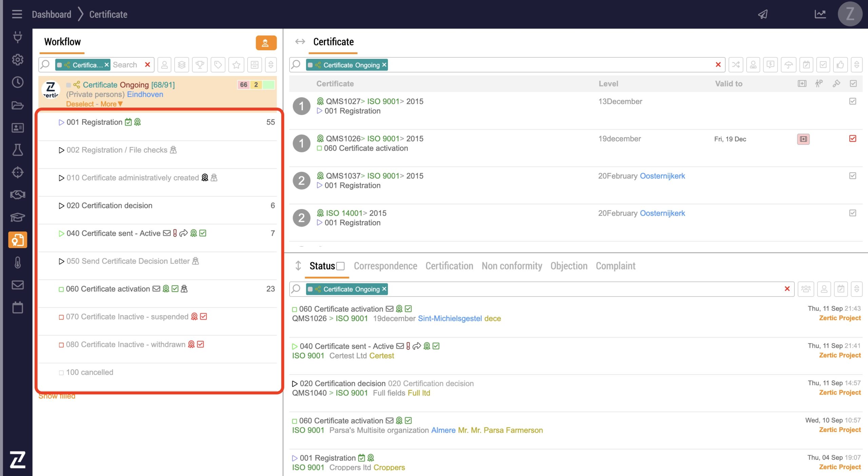
Task: Click the handshake icon in sidebar
Action: pos(18,195)
